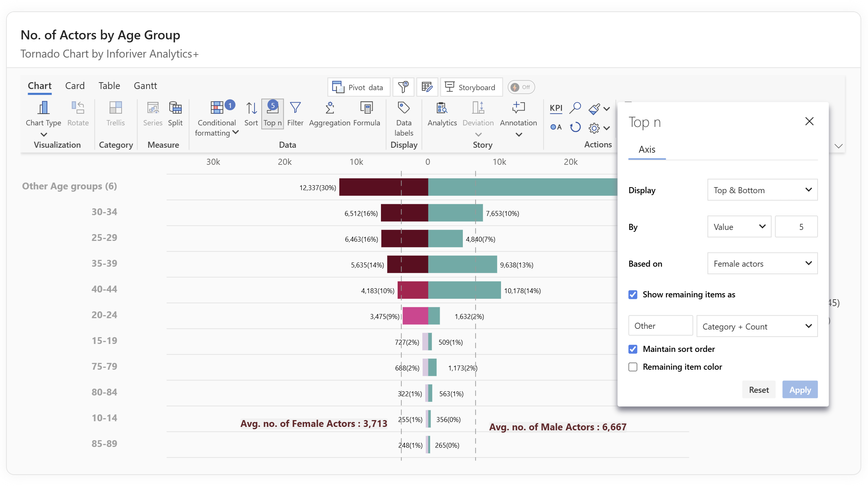Enable Remaining item color checkbox
Viewport: 868px width, 486px height.
point(633,367)
